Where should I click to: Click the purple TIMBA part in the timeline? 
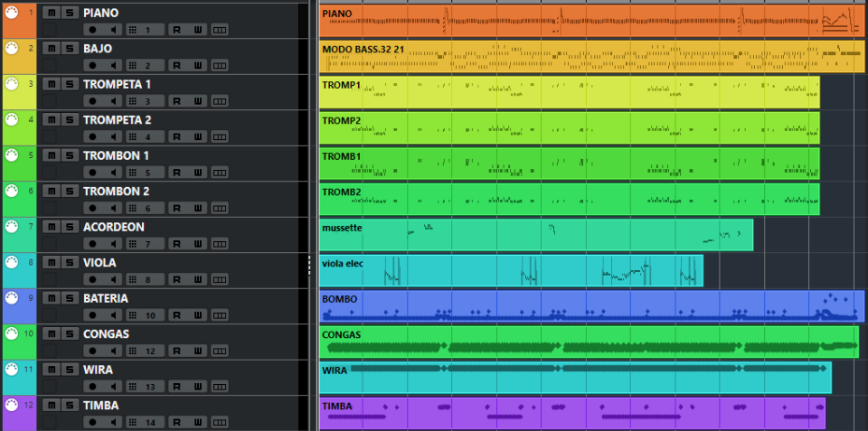[571, 413]
